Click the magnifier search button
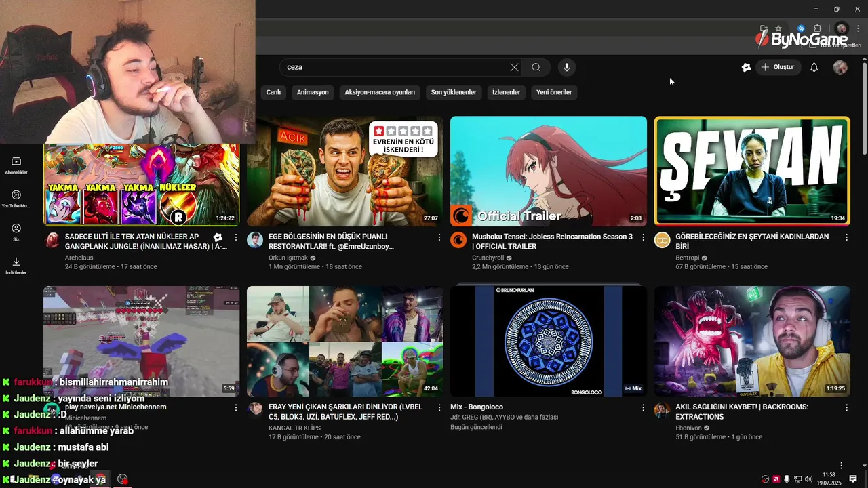The image size is (868, 488). (536, 67)
